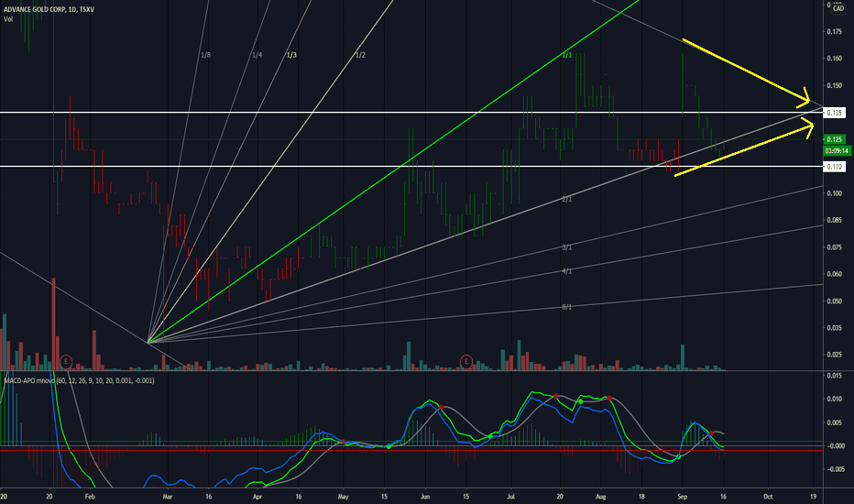
Task: Click the ADVANCE GOLD CORP, 1D, TSXV title
Action: point(49,9)
